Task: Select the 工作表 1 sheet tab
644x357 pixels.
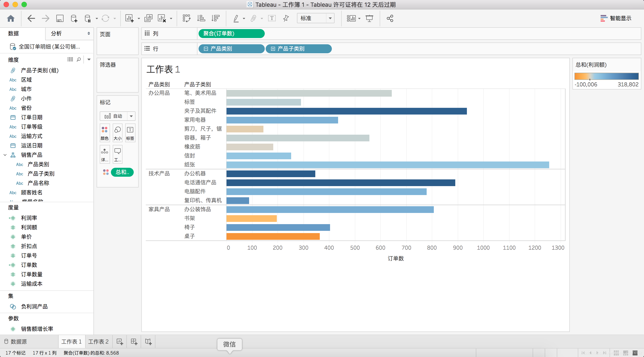Action: click(72, 342)
